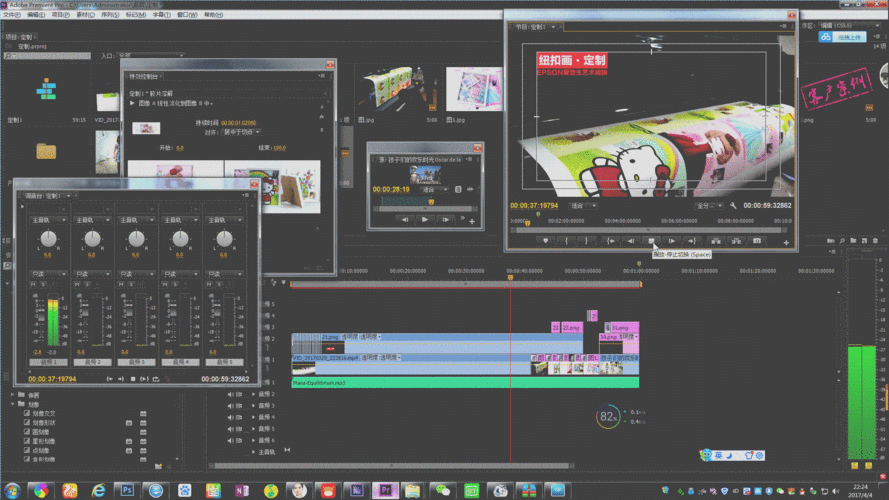Expand the 主音轨 master track in timeline

253,452
